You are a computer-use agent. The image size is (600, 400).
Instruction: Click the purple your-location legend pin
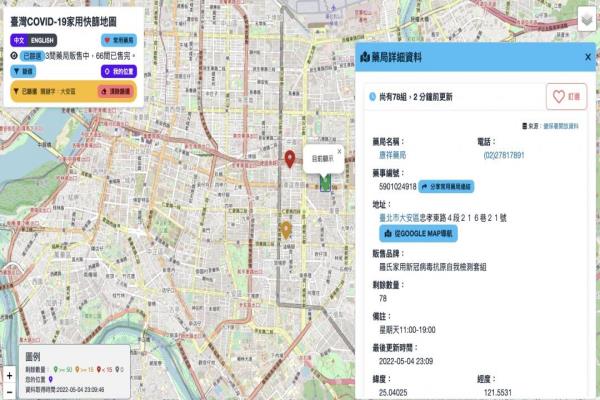[51, 379]
